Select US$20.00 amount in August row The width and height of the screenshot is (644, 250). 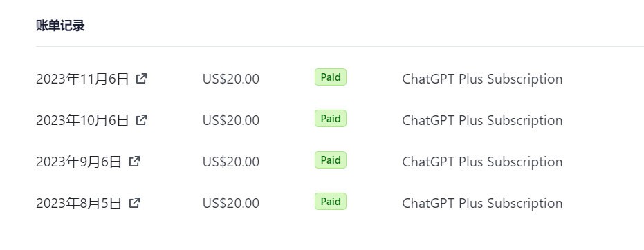(231, 203)
